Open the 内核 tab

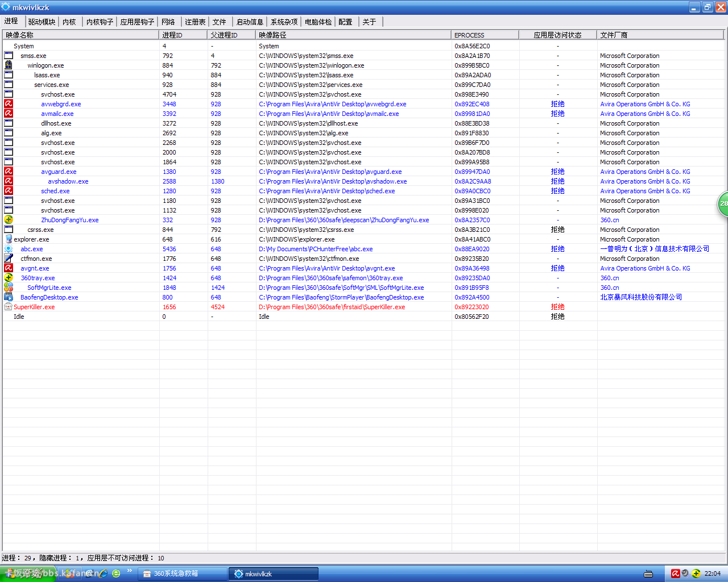click(x=69, y=22)
